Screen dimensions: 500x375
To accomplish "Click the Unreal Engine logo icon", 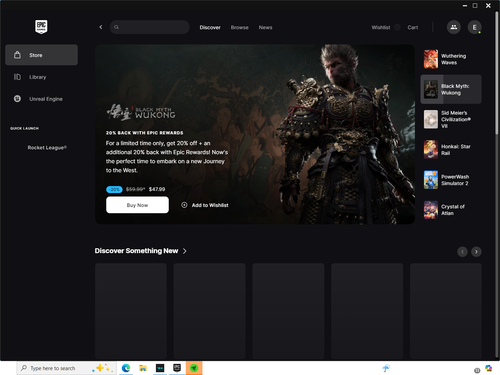I will [x=17, y=99].
